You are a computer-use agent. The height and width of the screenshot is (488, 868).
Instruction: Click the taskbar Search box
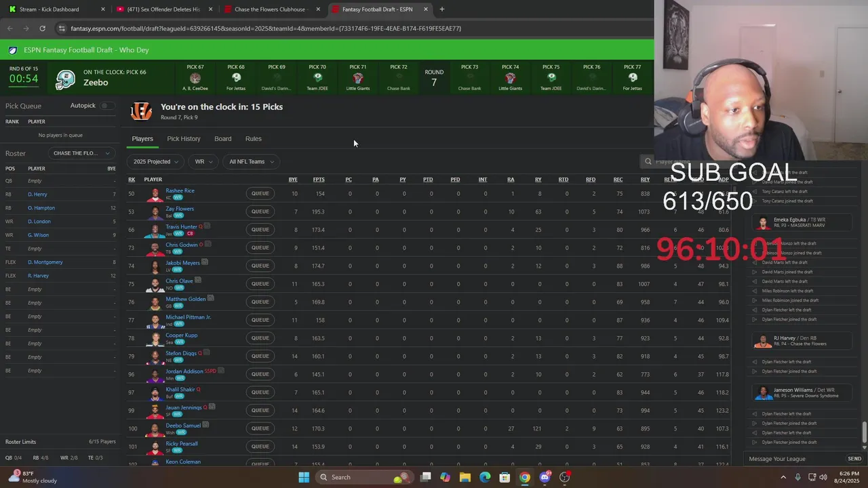pos(365,477)
